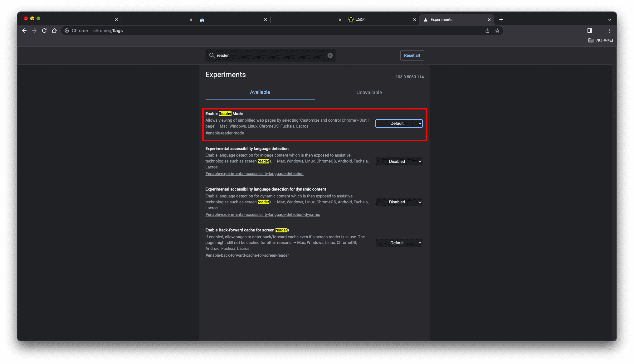The height and width of the screenshot is (364, 634).
Task: Clear the reader search text
Action: coord(330,56)
